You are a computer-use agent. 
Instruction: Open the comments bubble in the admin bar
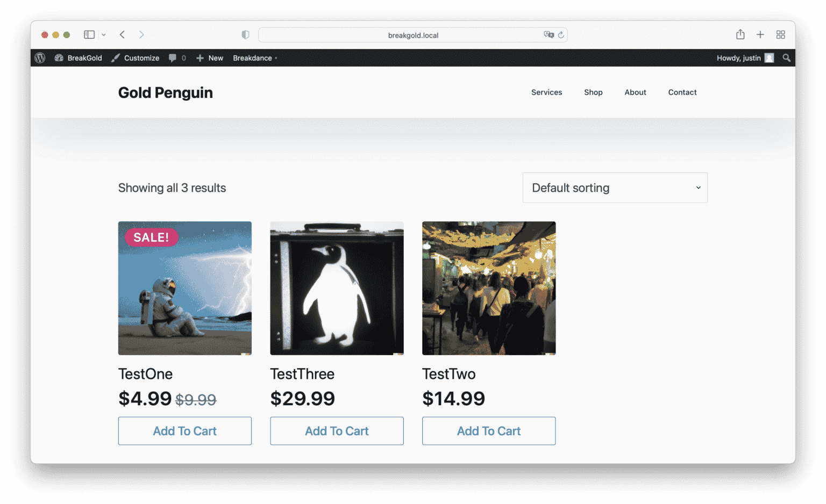point(177,58)
